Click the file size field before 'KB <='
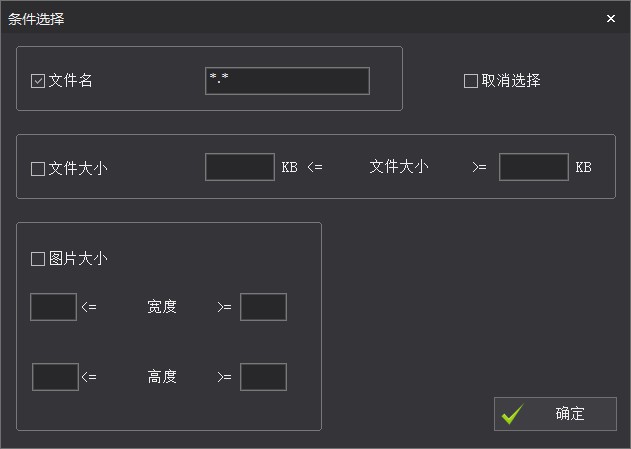Image resolution: width=631 pixels, height=449 pixels. click(x=240, y=167)
